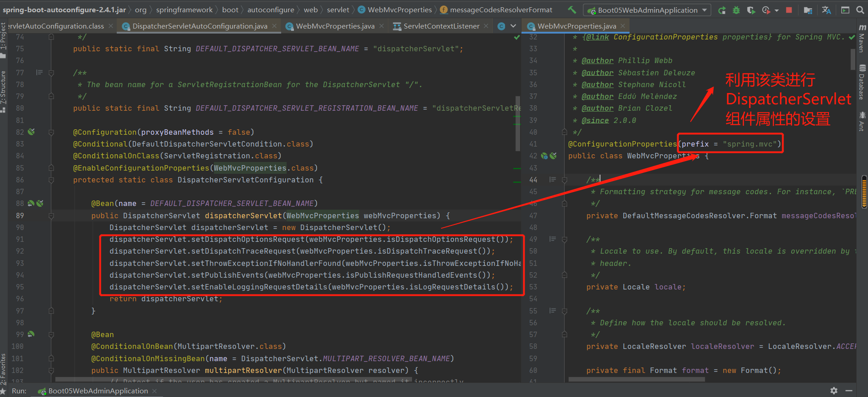The width and height of the screenshot is (868, 397).
Task: Collapse the comment fold on right line 49
Action: [x=565, y=239]
